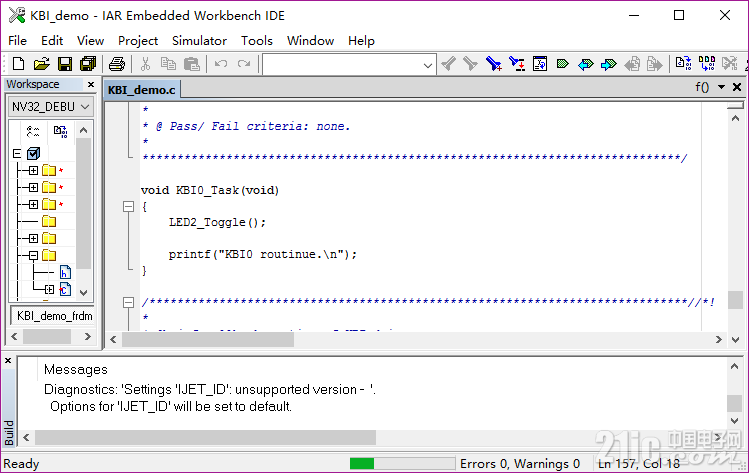Compile the file with the Compile icon
749x473 pixels.
pos(684,63)
